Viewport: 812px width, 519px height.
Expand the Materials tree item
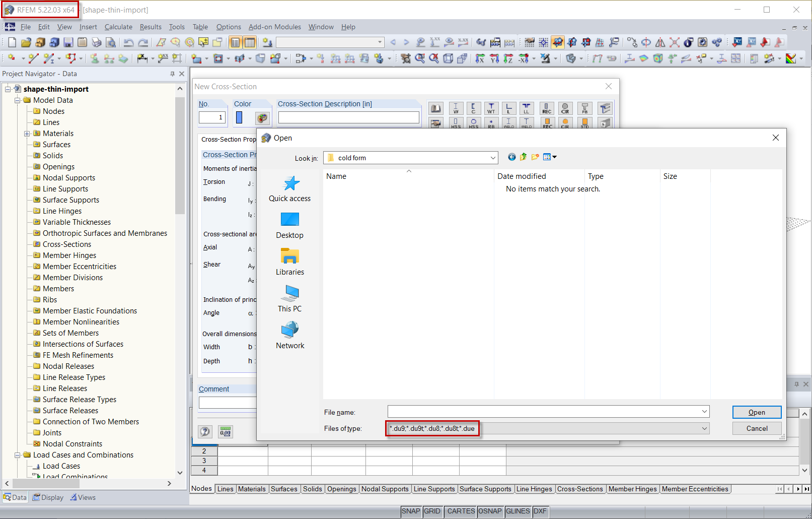point(27,133)
